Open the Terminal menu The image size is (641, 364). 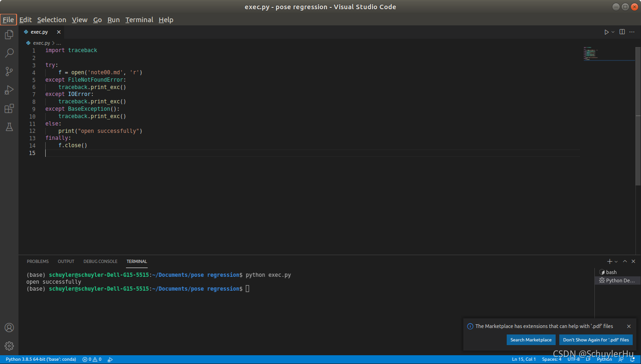coord(139,20)
